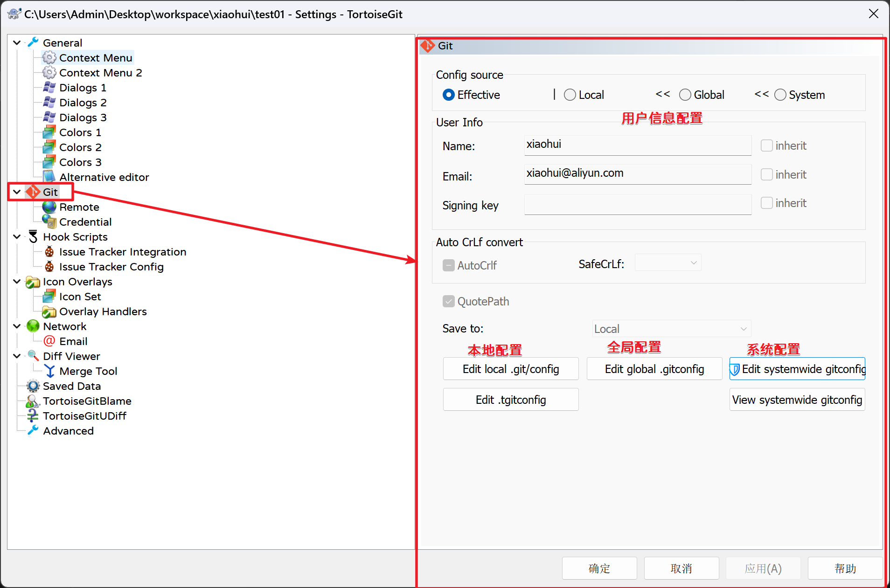Collapse the General tree node

point(17,42)
